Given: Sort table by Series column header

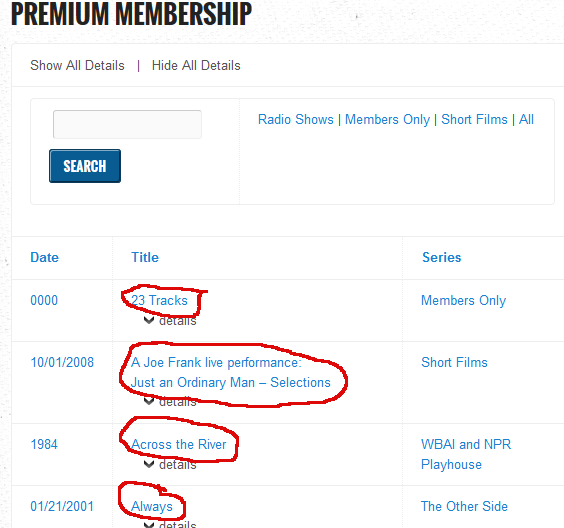Looking at the screenshot, I should click(x=442, y=258).
